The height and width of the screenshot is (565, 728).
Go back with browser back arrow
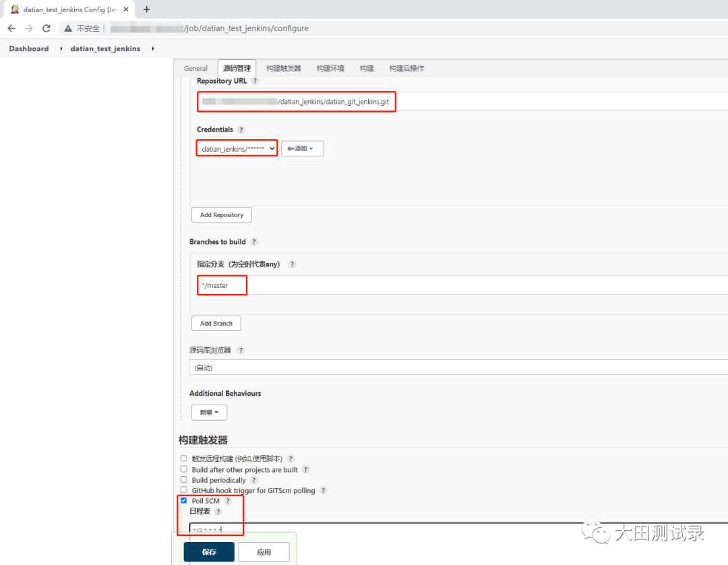[11, 28]
